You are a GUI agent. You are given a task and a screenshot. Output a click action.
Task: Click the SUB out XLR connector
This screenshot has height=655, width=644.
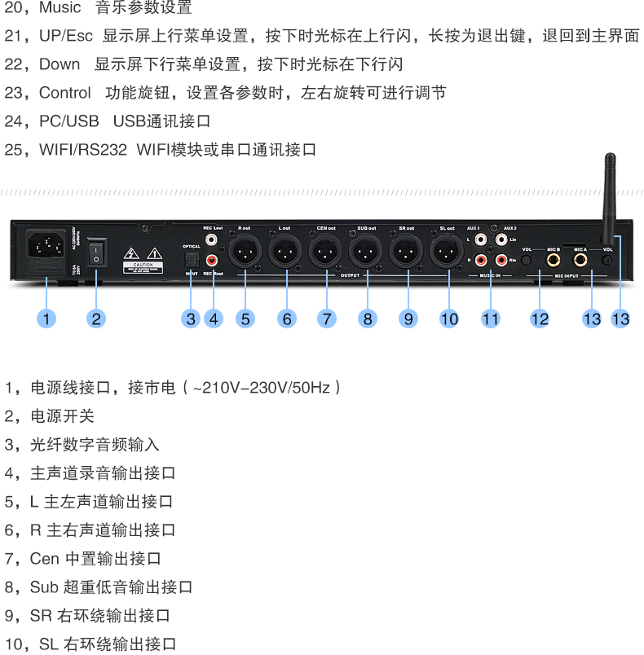(x=366, y=251)
